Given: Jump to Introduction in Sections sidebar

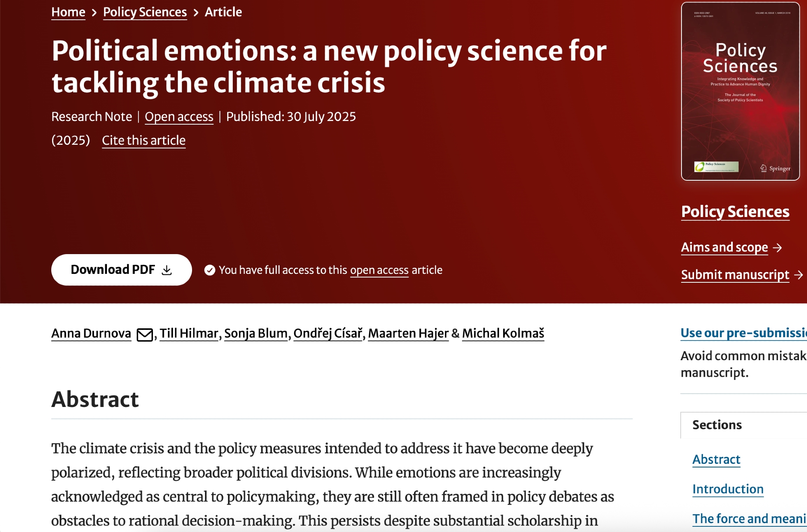Looking at the screenshot, I should click(x=728, y=489).
